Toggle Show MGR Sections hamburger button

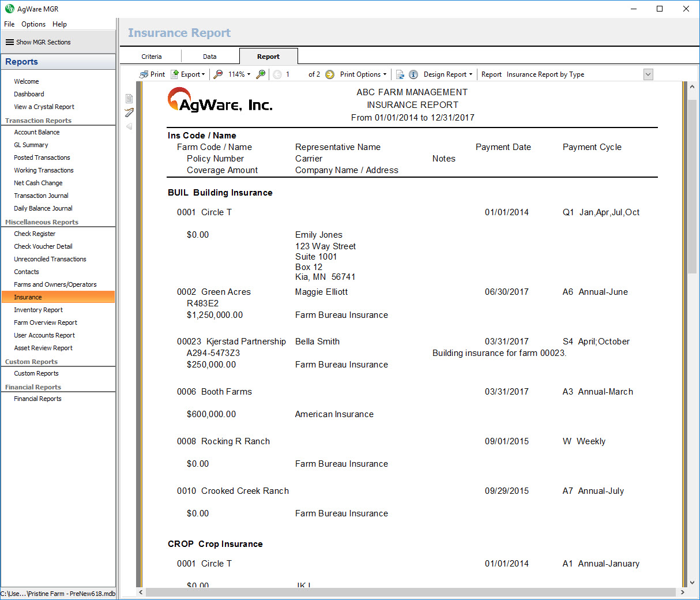[x=10, y=42]
